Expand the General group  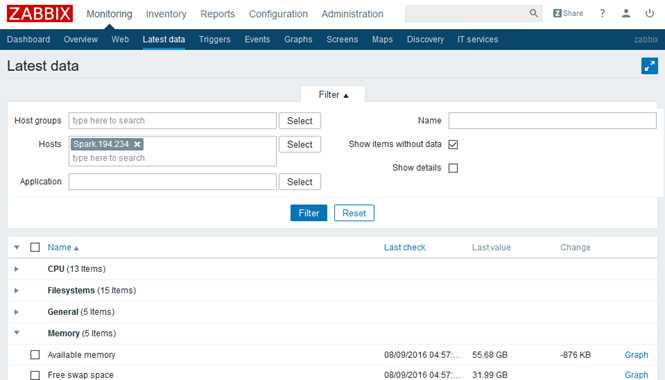point(17,312)
